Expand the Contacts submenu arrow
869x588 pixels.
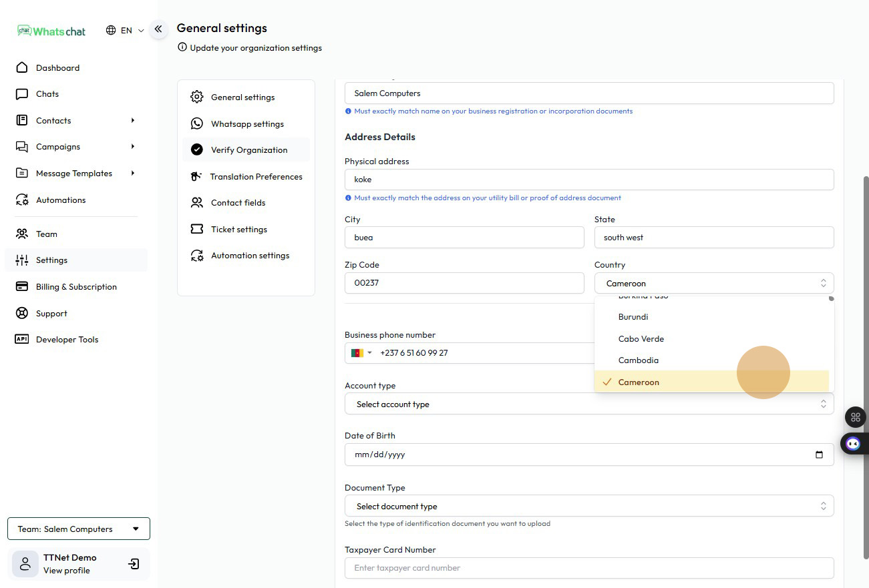tap(132, 121)
